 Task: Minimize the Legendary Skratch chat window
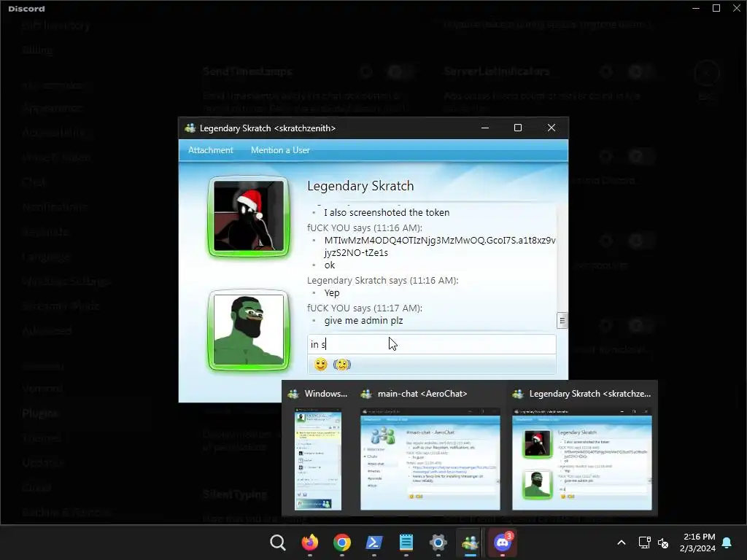pos(485,128)
